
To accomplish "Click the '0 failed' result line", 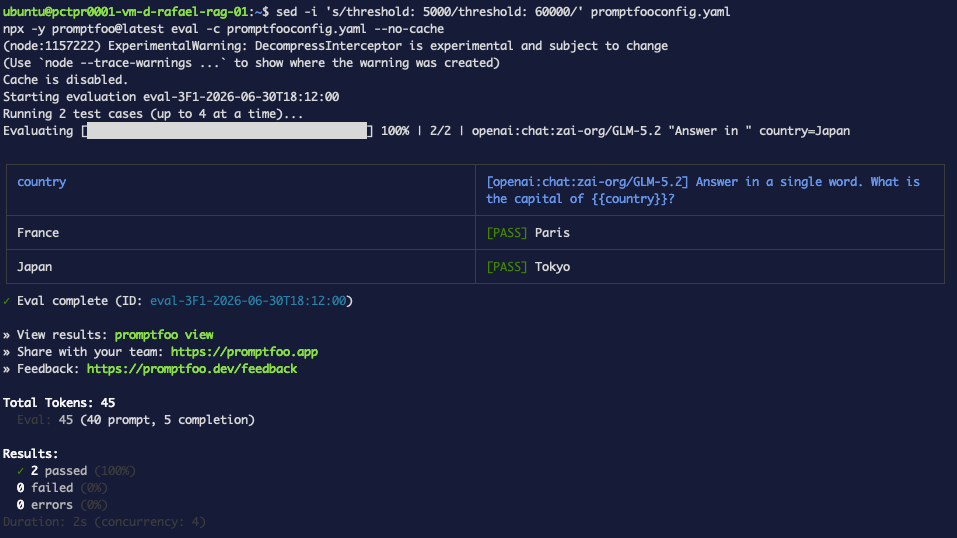I will click(62, 488).
